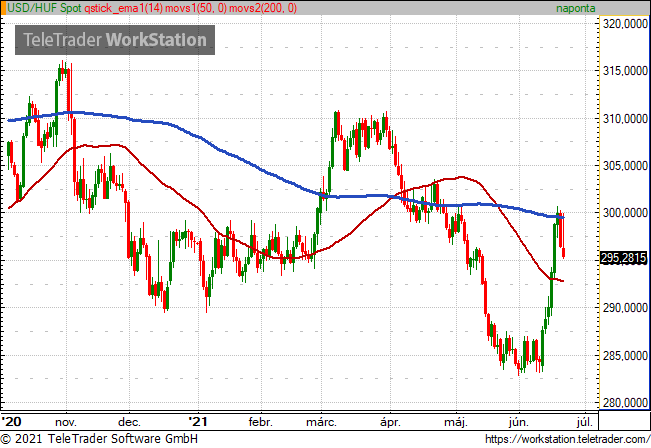Click the júl. month label
Viewport: 651px width, 448px height.
[x=584, y=423]
